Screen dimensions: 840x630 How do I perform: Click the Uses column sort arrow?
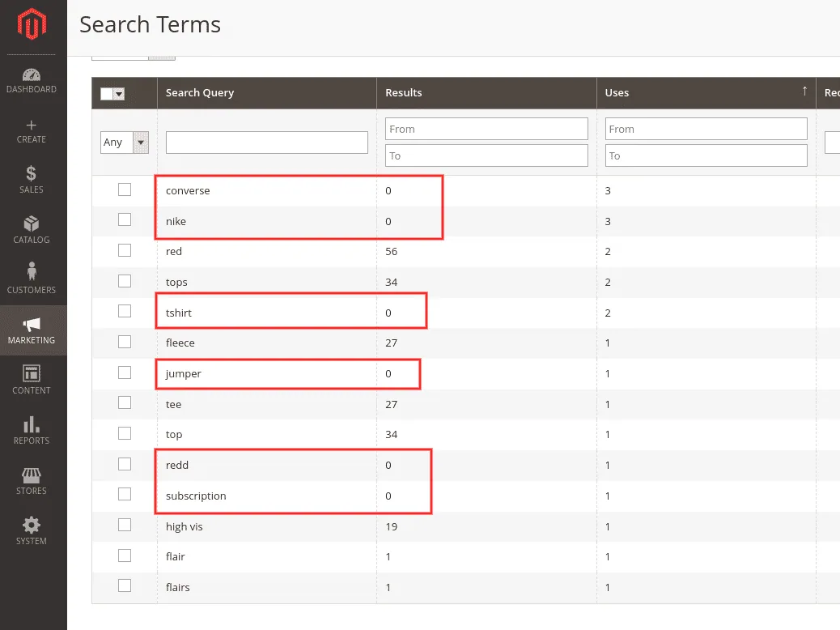click(804, 92)
